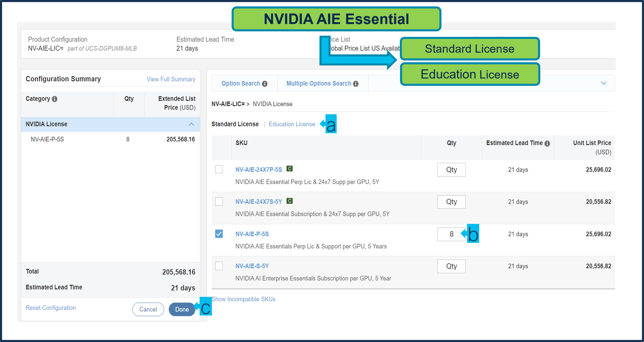Open the View Full Summary link
644x342 pixels.
171,79
